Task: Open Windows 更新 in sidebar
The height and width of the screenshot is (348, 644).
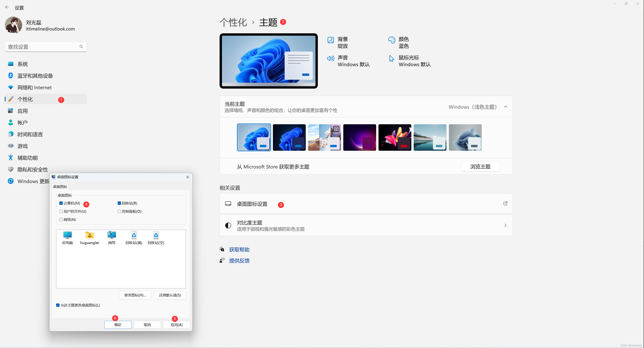Action: click(x=29, y=181)
